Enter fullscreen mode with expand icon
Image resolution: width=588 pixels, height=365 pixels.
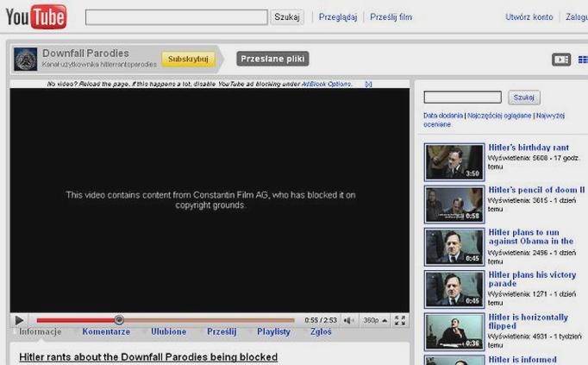(400, 320)
